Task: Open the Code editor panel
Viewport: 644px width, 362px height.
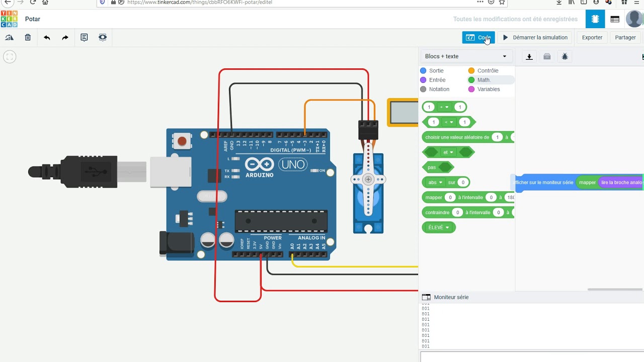Action: coord(478,37)
